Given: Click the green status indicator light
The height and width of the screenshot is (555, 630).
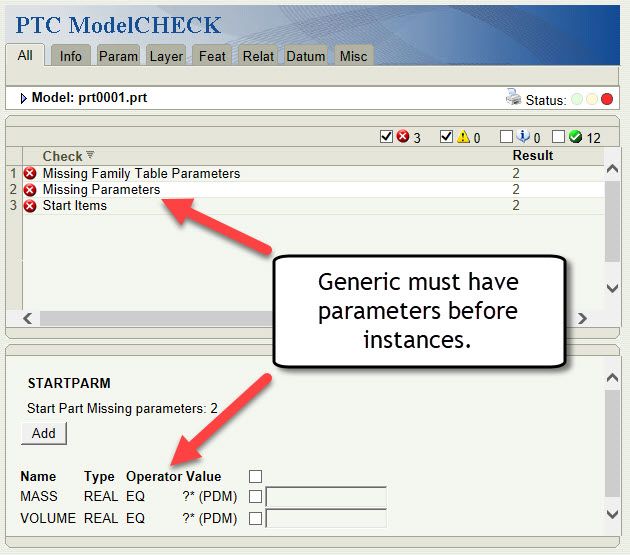Looking at the screenshot, I should (x=577, y=99).
